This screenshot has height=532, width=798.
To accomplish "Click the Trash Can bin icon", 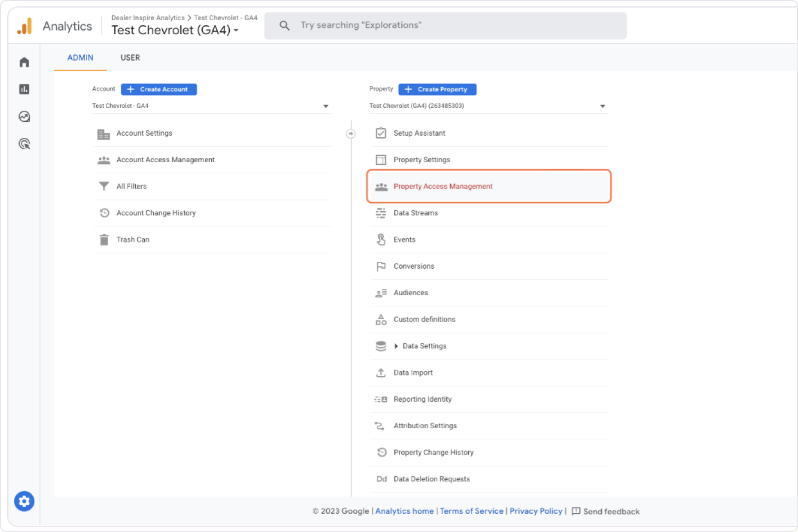I will 104,240.
